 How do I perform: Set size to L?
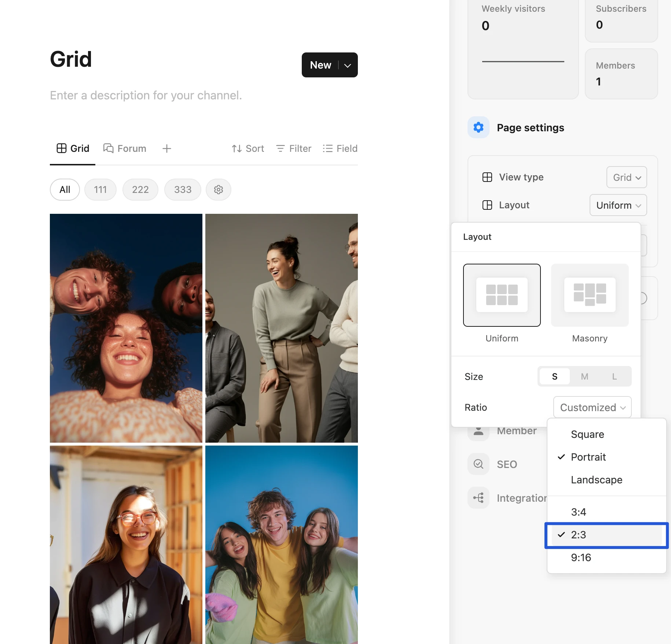click(614, 377)
